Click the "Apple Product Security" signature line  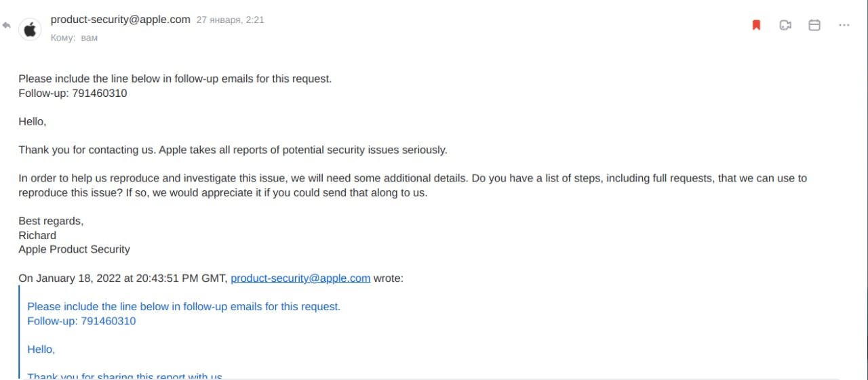(x=74, y=249)
